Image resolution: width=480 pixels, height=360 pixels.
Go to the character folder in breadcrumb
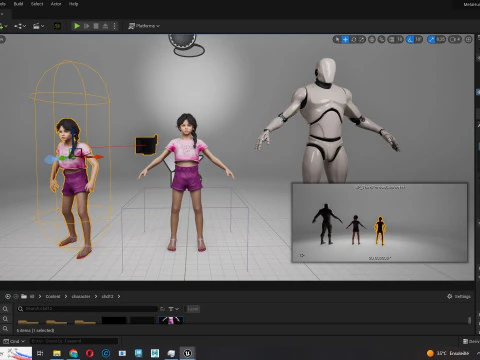(x=81, y=296)
